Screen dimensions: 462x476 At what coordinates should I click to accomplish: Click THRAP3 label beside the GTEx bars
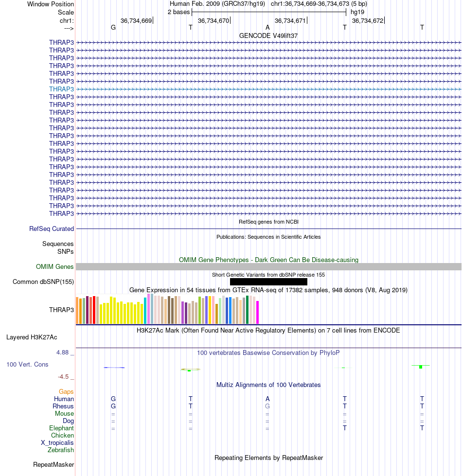click(62, 310)
